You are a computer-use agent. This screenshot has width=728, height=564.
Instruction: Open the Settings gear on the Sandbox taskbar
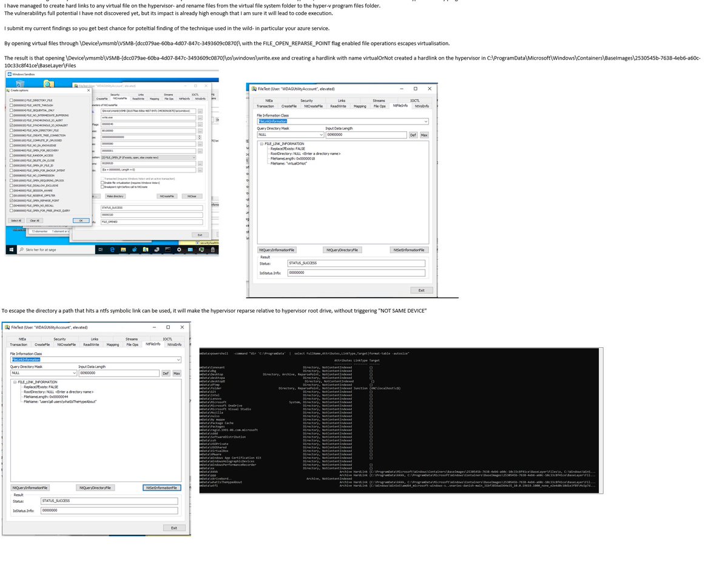(179, 250)
